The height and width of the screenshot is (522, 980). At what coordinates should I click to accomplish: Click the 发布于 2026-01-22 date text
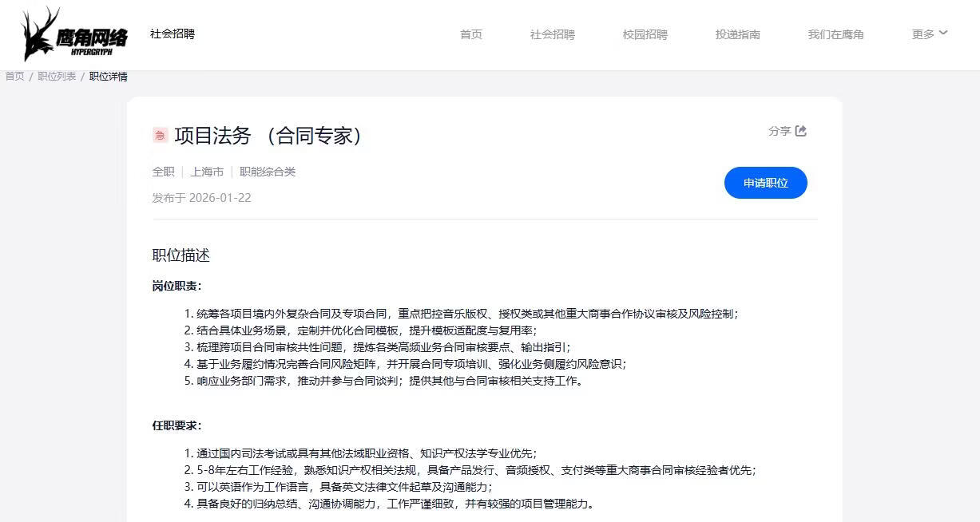pyautogui.click(x=201, y=198)
